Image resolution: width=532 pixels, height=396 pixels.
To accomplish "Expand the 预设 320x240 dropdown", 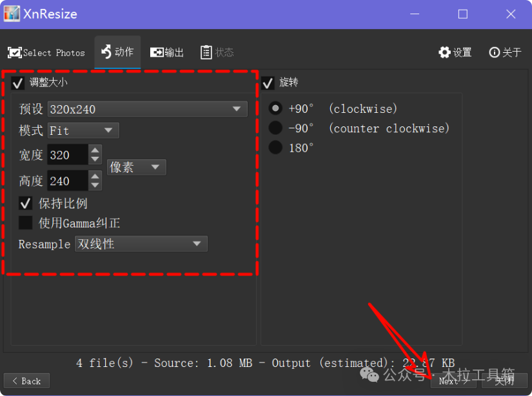I will click(148, 110).
